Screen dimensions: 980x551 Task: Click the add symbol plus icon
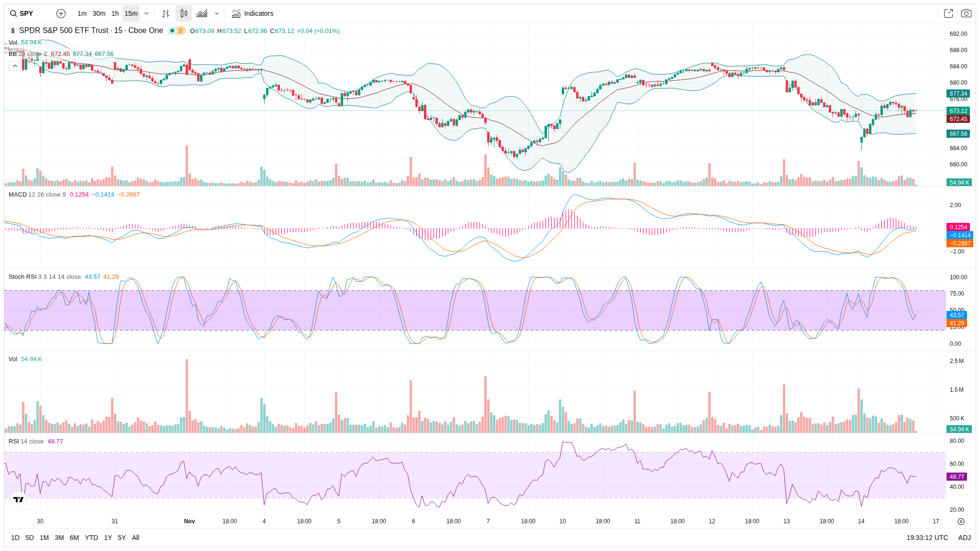(61, 13)
